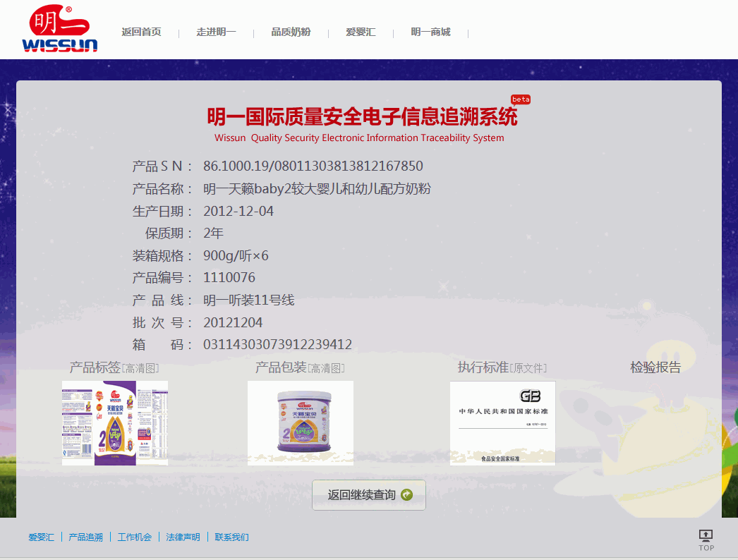738x560 pixels.
Task: Open product label 高清图 link
Action: (140, 368)
